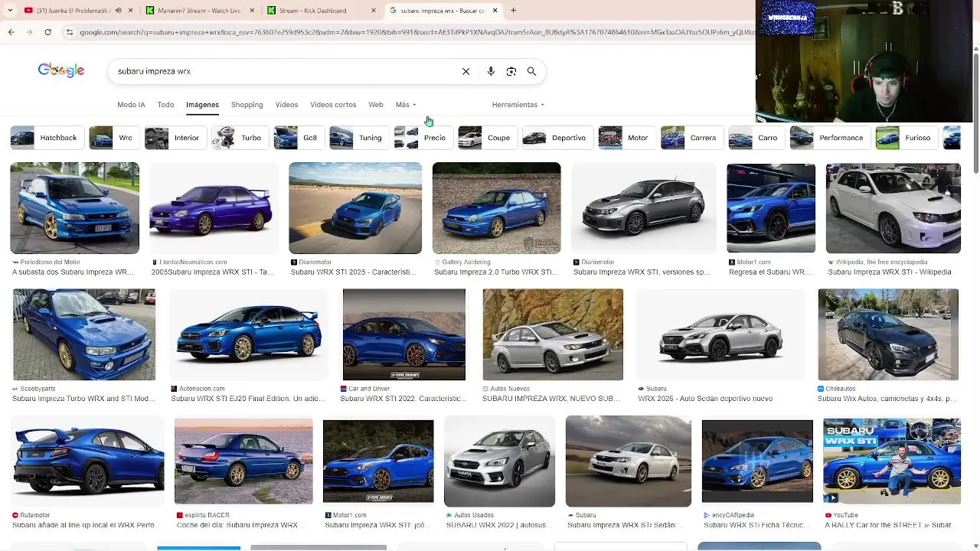Open the Gallery Aaldering Impreza thumbnail
980x551 pixels.
coord(496,207)
